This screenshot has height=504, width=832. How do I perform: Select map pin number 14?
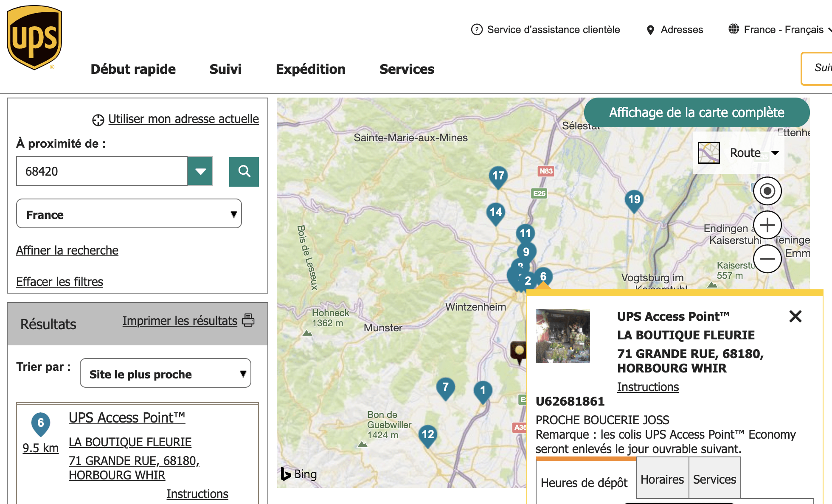tap(496, 214)
